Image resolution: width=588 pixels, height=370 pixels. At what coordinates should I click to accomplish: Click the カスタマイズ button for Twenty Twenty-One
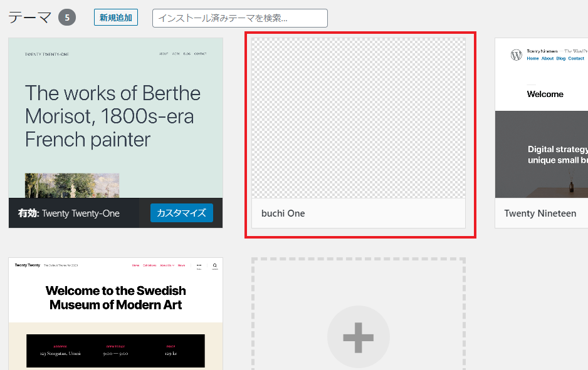[x=182, y=213]
